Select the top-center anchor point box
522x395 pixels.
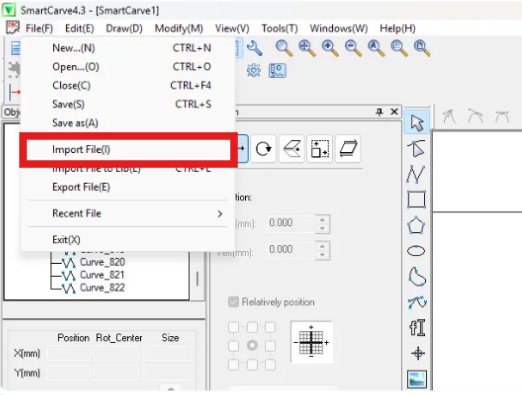[252, 327]
